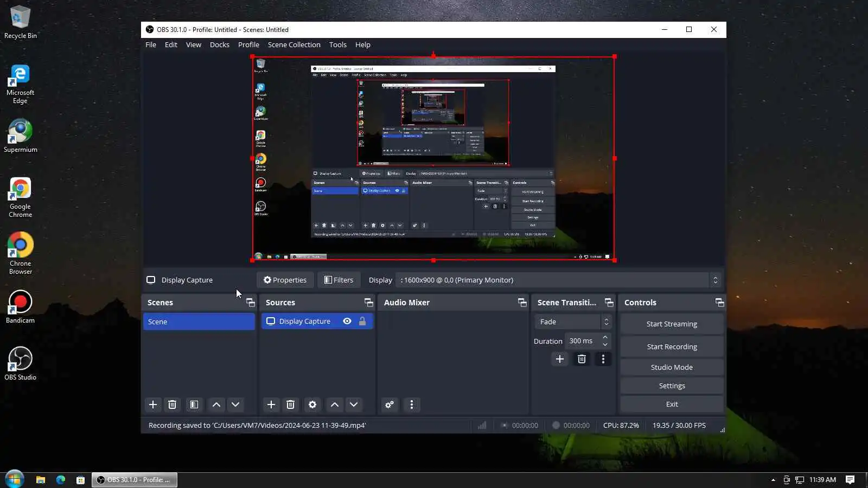Open the Display monitor dropdown
Image resolution: width=868 pixels, height=488 pixels.
[558, 280]
